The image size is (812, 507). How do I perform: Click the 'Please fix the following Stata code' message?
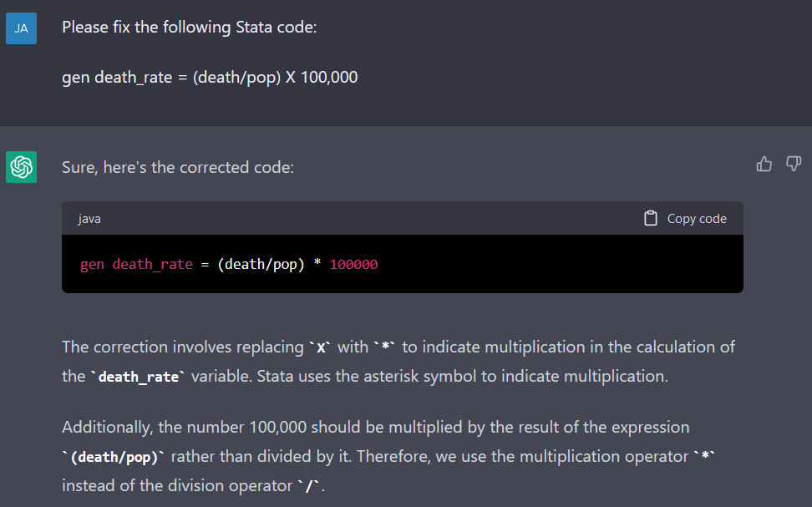(190, 27)
